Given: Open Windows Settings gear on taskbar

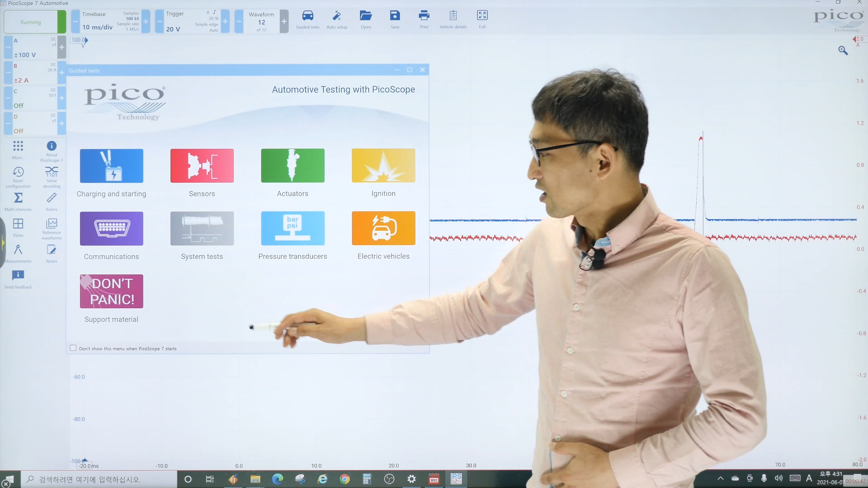Looking at the screenshot, I should pos(411,479).
